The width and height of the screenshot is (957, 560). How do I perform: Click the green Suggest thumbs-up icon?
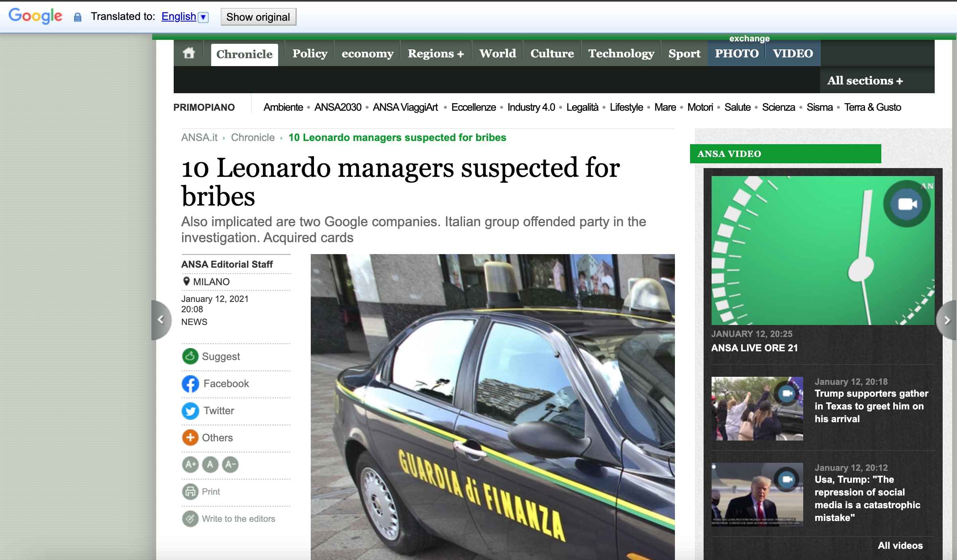coord(190,356)
